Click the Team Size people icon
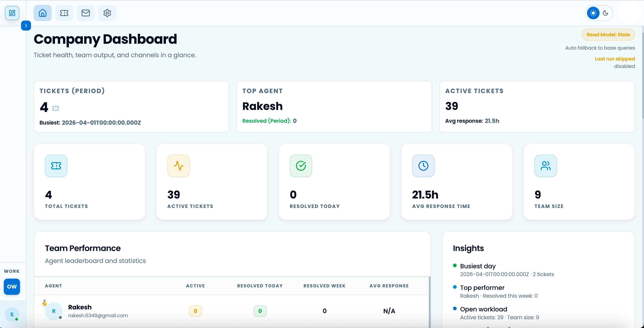 click(545, 166)
